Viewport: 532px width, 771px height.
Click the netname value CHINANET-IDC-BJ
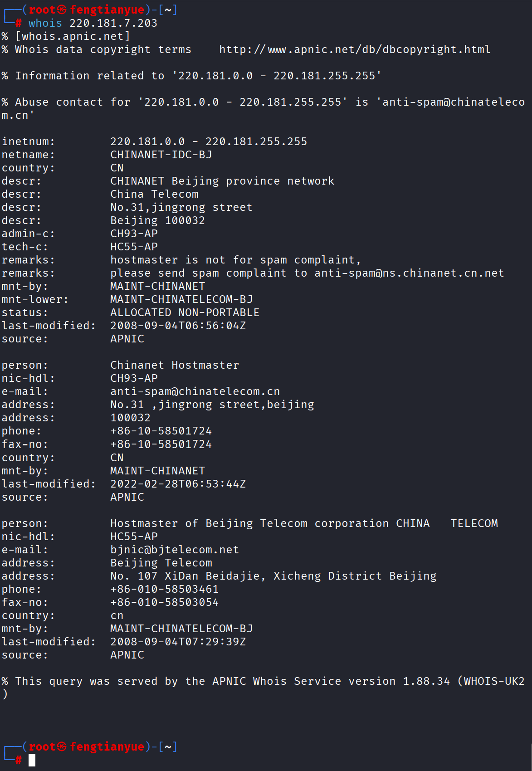pyautogui.click(x=161, y=155)
